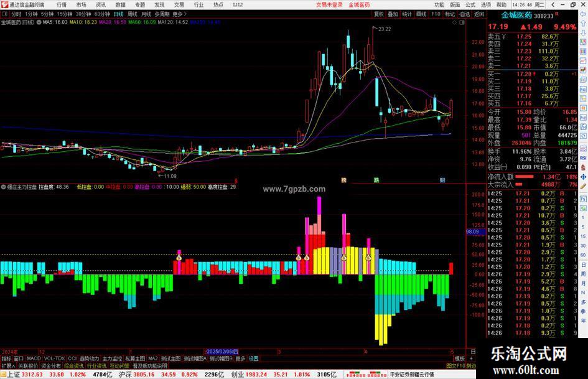Toggle 复权 price adjustment

tap(379, 14)
